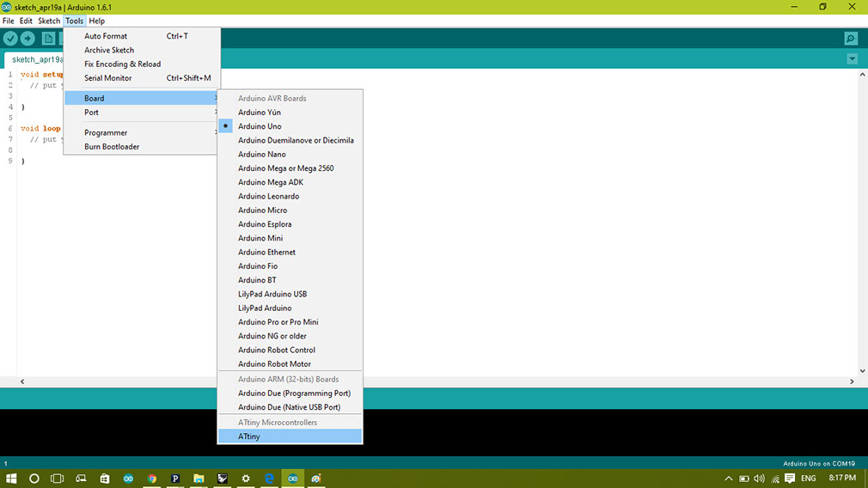Click Burn Bootloader menu entry
The width and height of the screenshot is (868, 488).
143,147
